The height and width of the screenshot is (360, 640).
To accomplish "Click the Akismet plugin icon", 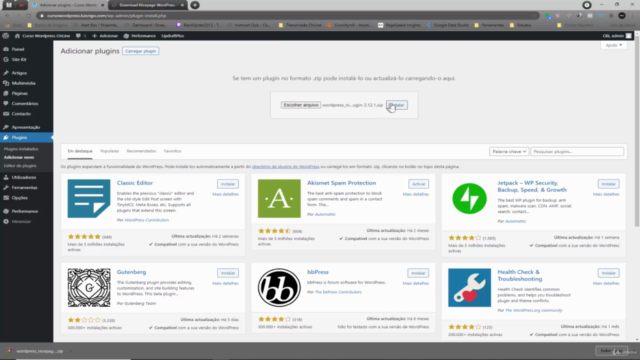I will pos(279,198).
